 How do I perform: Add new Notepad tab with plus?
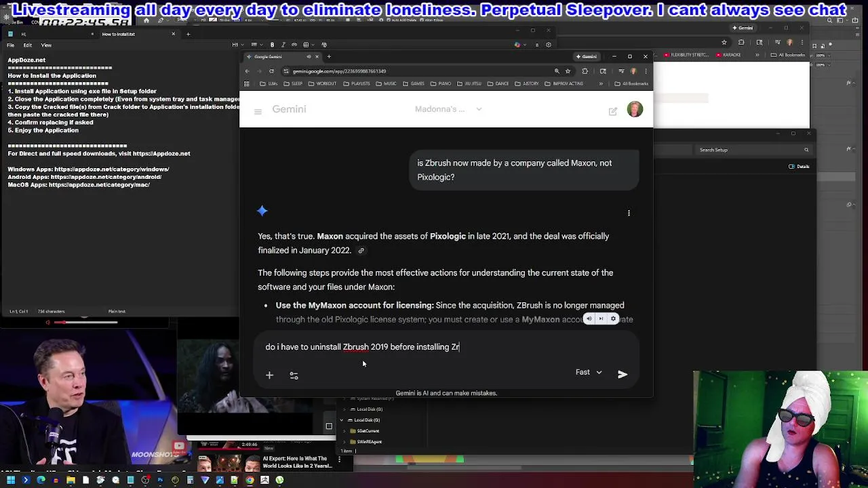pyautogui.click(x=188, y=34)
